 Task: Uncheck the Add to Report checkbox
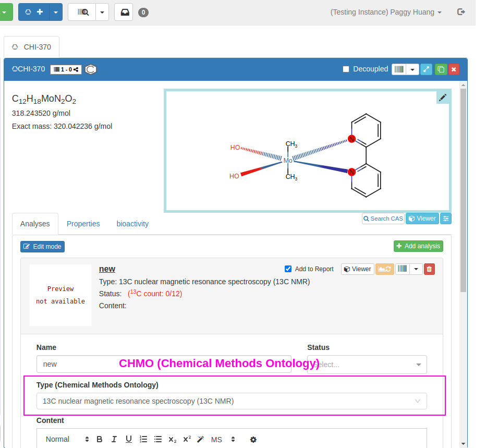(288, 269)
